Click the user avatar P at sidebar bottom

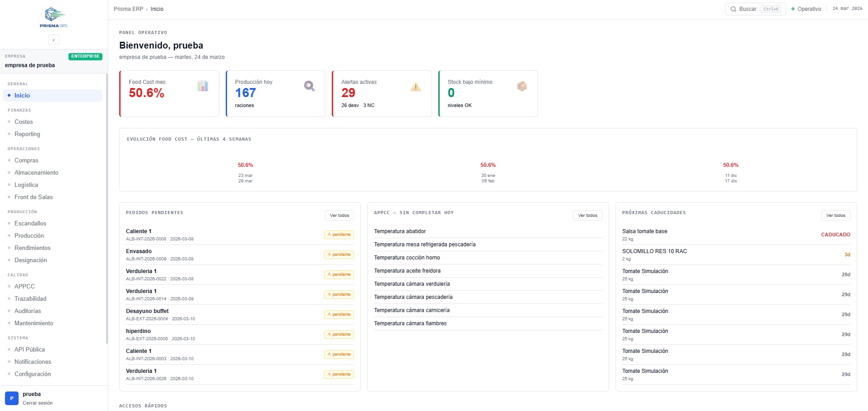(x=11, y=398)
